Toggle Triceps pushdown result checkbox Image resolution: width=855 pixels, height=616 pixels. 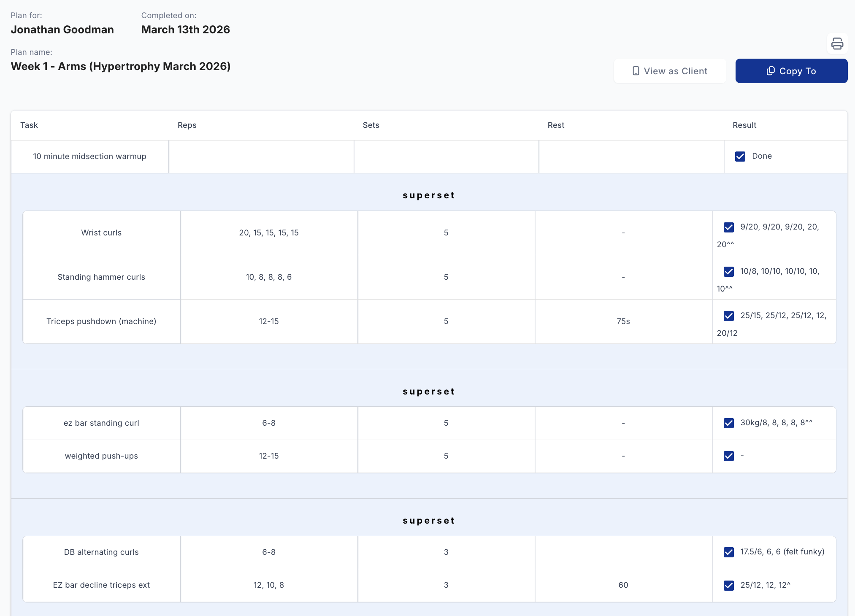[728, 316]
